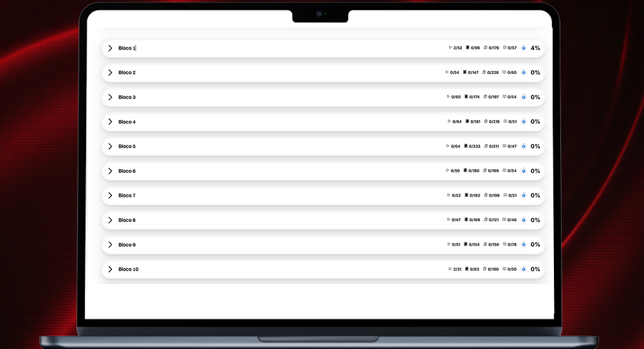Viewport: 644px width, 349px height.
Task: Open the Bloco 6 row title
Action: pos(127,171)
